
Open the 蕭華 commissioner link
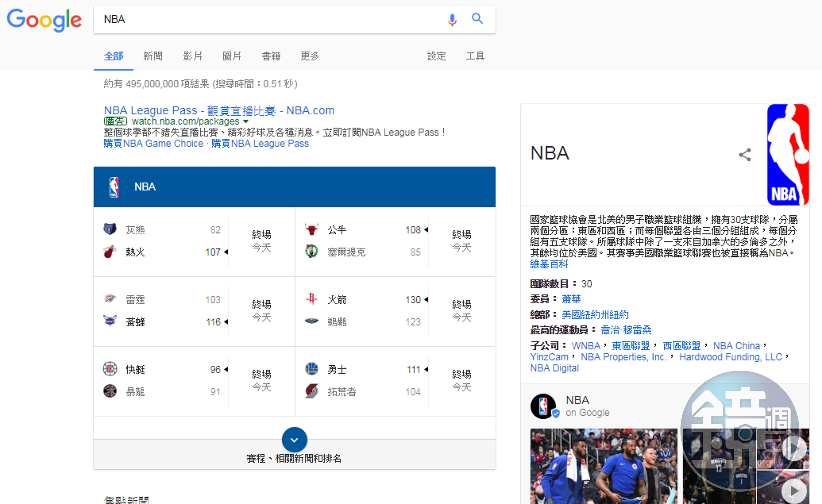click(571, 299)
